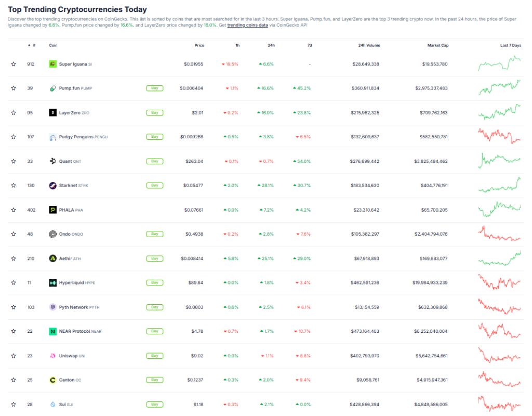Viewport: 532px width, 416px height.
Task: Click the Buy button for Canton
Action: click(x=155, y=380)
